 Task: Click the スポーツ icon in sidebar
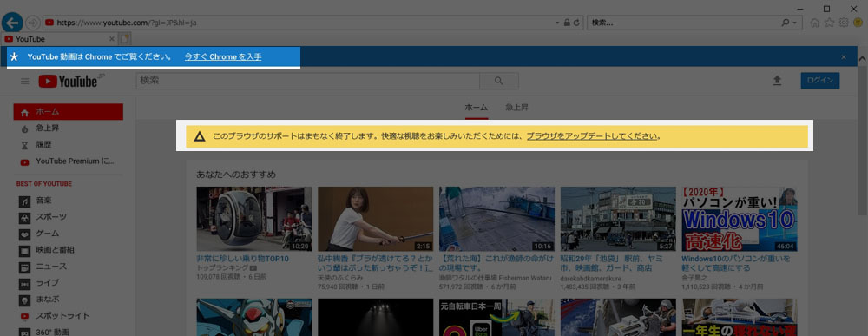pyautogui.click(x=24, y=217)
